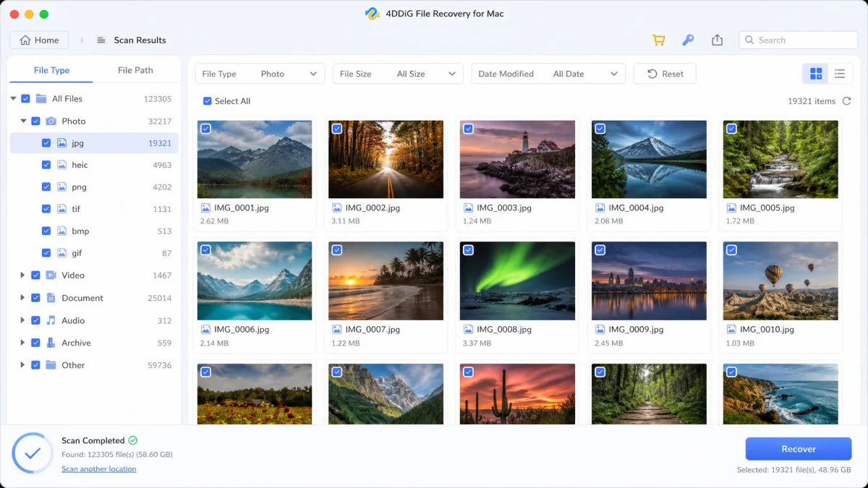Click the Document category icon

point(51,298)
